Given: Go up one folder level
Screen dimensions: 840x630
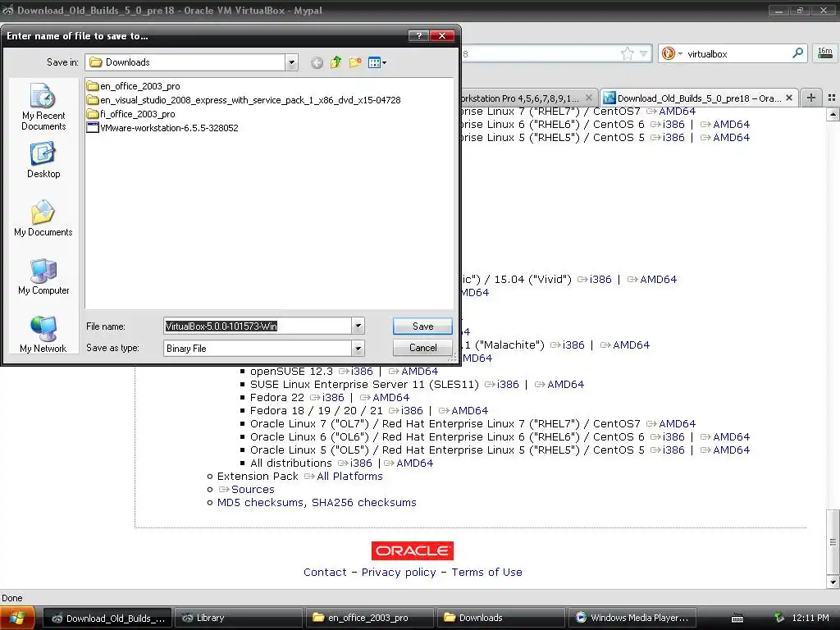Looking at the screenshot, I should tap(336, 62).
